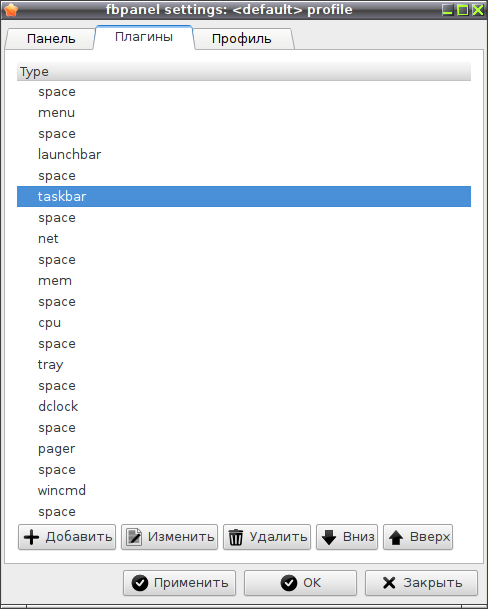
Task: Click the trash icon on Удалить button
Action: [x=235, y=537]
